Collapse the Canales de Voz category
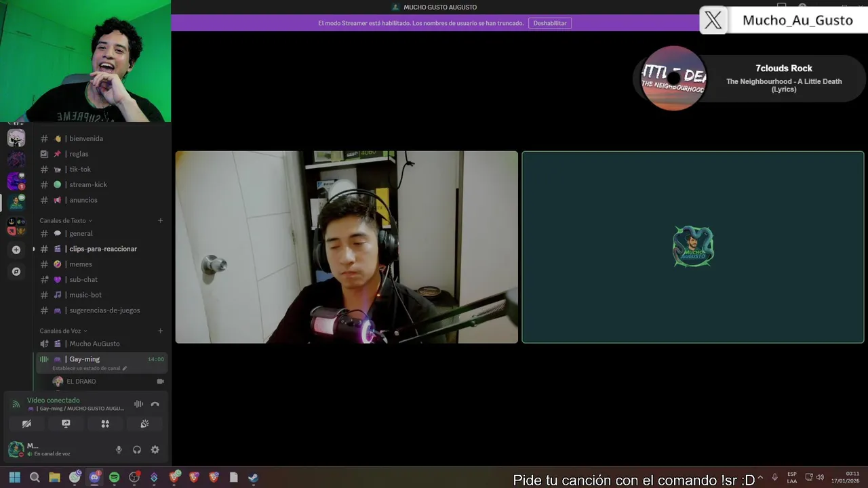The height and width of the screenshot is (488, 868). (63, 331)
